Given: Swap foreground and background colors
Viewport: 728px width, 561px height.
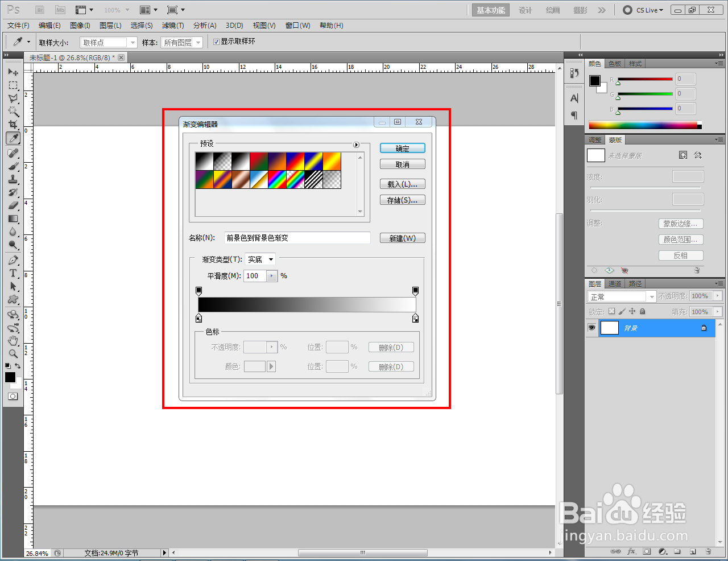Looking at the screenshot, I should coord(18,366).
